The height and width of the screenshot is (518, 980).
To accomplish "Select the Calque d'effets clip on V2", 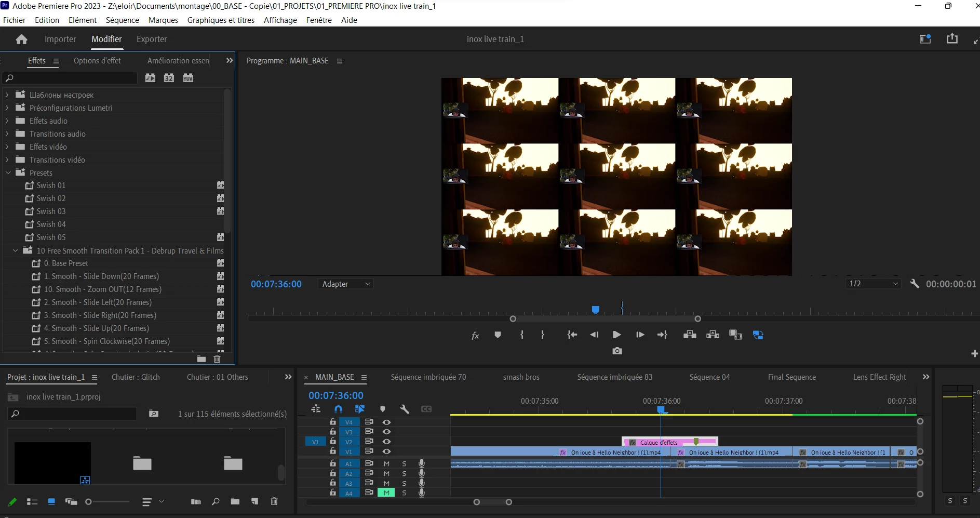I will [x=670, y=442].
